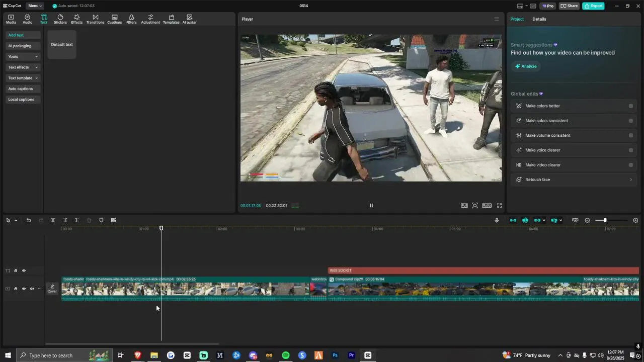The image size is (644, 362).
Task: Click the Export button
Action: tap(593, 6)
